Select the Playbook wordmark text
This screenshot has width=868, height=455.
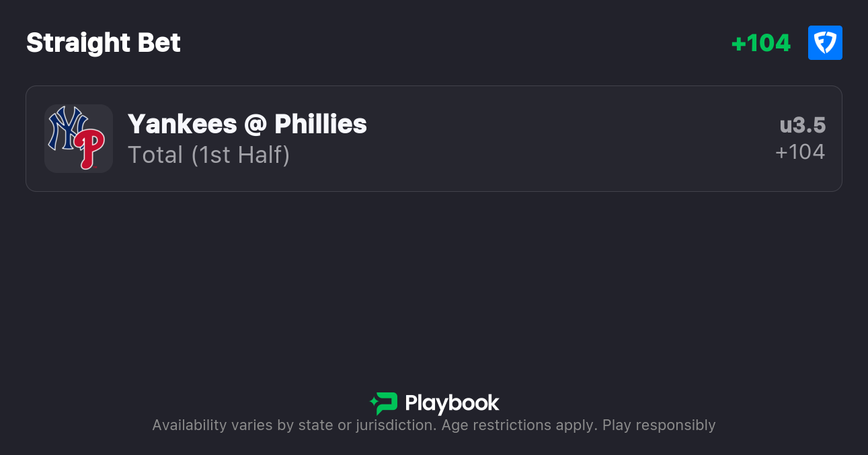click(x=452, y=403)
